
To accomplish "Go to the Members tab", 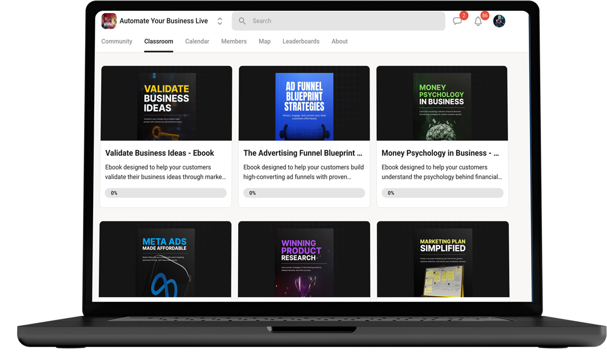I will click(x=234, y=42).
